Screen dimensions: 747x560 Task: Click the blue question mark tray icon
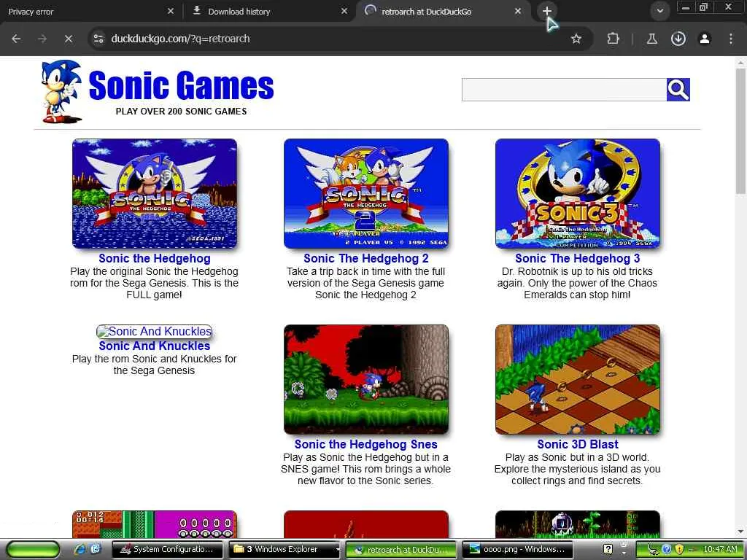point(667,550)
